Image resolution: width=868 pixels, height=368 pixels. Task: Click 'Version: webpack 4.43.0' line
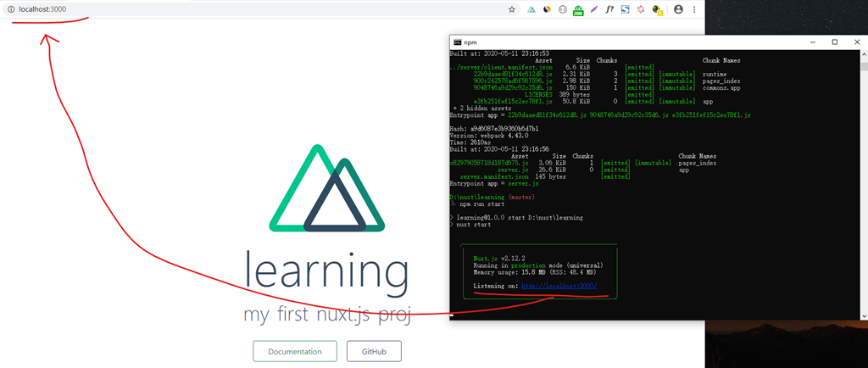[x=489, y=135]
